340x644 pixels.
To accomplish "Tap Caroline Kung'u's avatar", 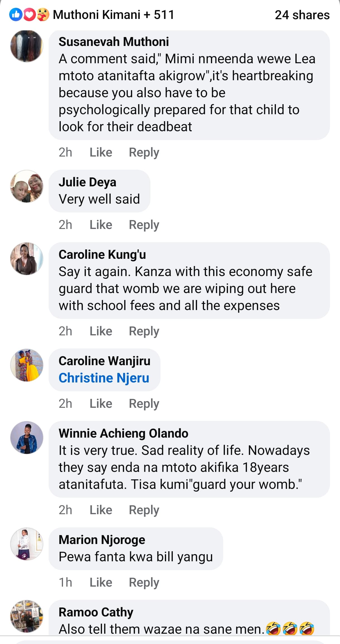I will (x=27, y=258).
